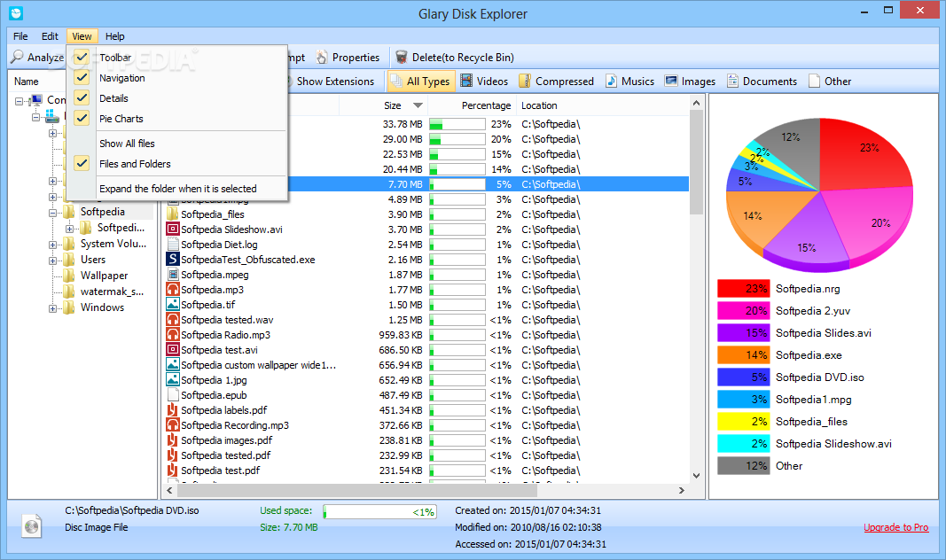Click red Softpedia.nrg legend swatch

[x=743, y=289]
